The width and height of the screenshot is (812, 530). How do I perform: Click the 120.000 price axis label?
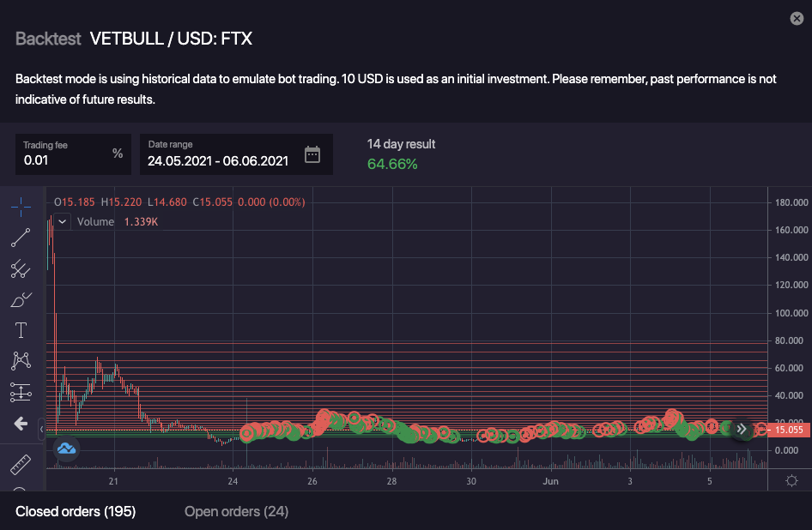pyautogui.click(x=791, y=285)
